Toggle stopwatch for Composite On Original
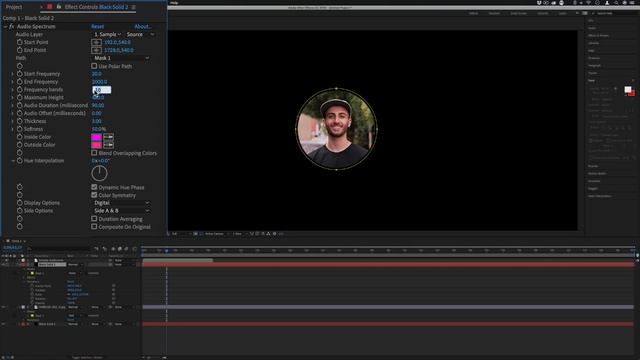640x360 pixels. 20,227
